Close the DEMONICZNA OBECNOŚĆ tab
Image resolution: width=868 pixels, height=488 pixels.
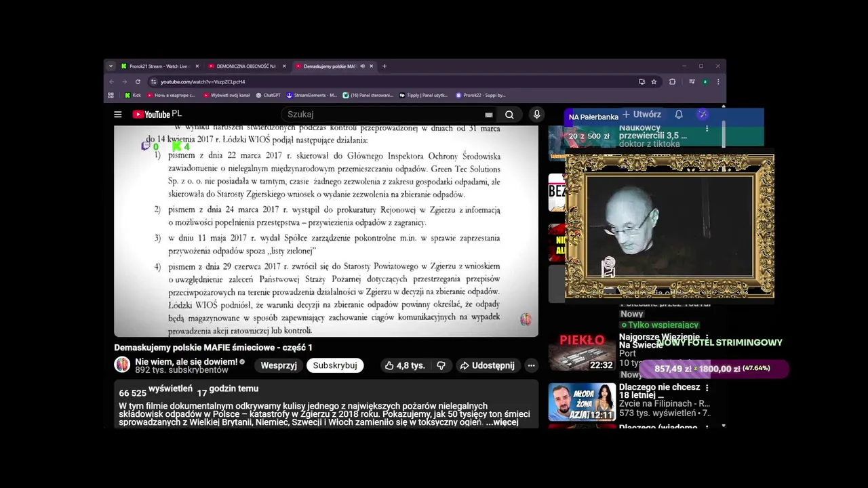click(x=284, y=66)
